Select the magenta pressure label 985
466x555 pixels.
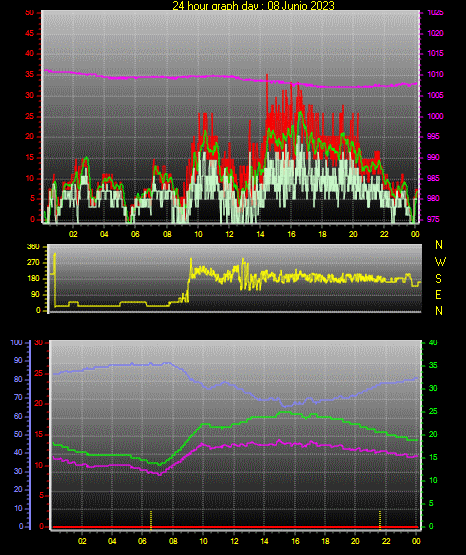tap(433, 178)
